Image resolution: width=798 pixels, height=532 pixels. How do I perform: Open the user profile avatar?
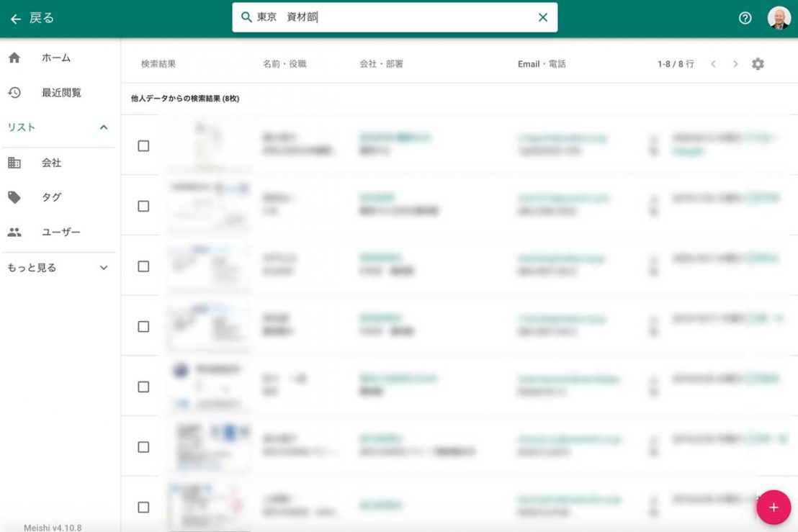(779, 18)
